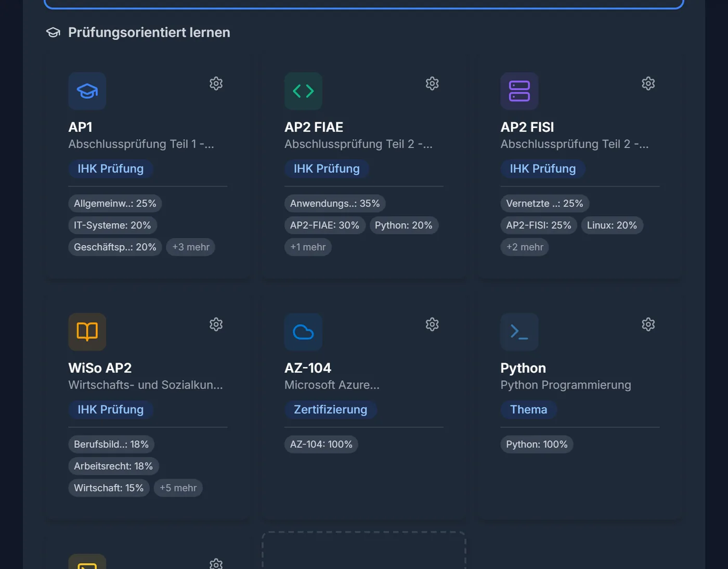Open settings gear on AP2 FIAE card
Screen dimensions: 728x569
pos(432,83)
